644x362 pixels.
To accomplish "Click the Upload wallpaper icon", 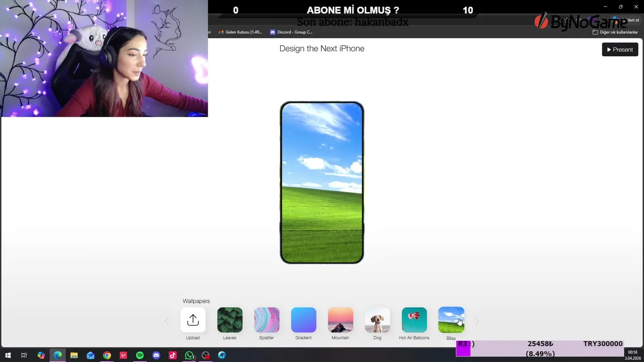I will (x=193, y=320).
